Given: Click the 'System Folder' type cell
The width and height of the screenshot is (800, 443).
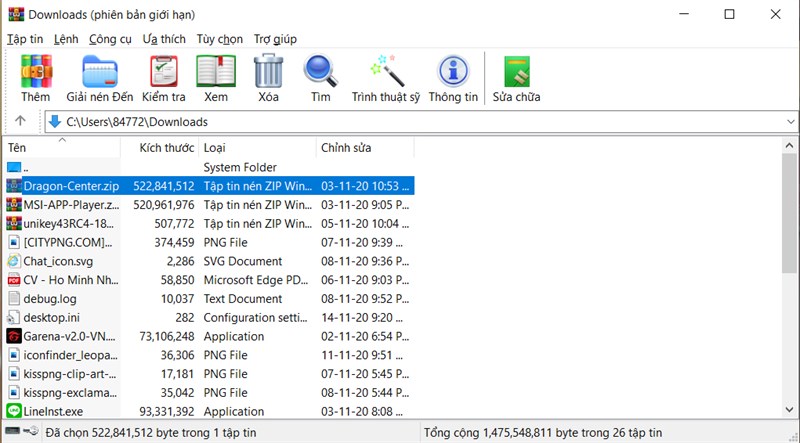Looking at the screenshot, I should pos(240,167).
